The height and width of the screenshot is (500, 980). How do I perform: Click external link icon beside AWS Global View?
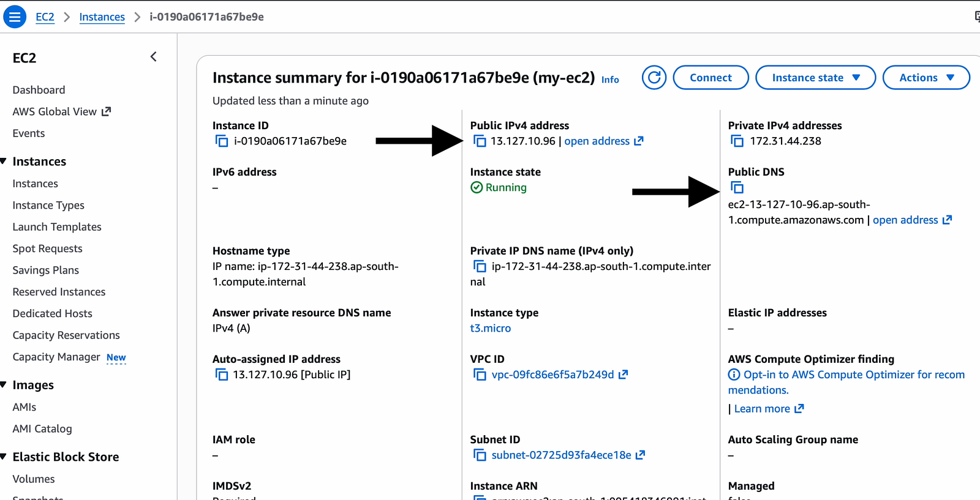click(106, 111)
